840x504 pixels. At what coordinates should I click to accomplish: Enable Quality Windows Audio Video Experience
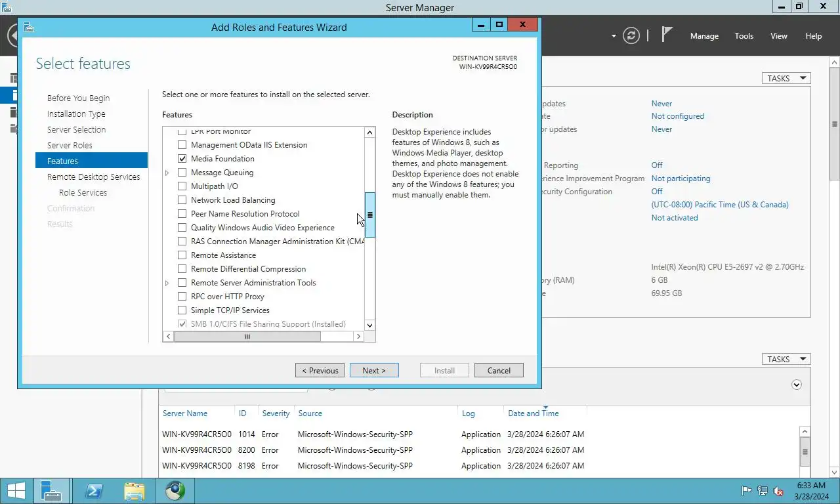point(182,228)
